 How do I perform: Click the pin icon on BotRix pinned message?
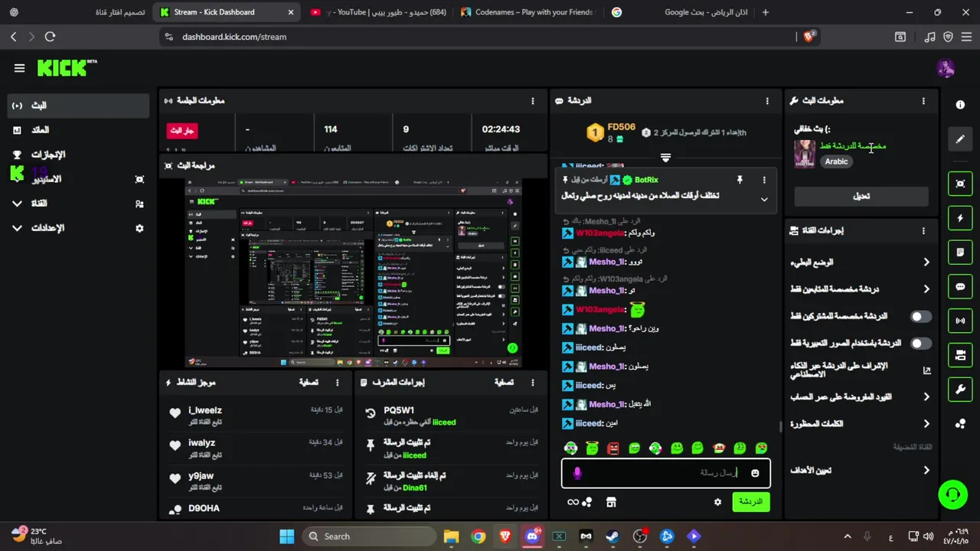tap(740, 180)
